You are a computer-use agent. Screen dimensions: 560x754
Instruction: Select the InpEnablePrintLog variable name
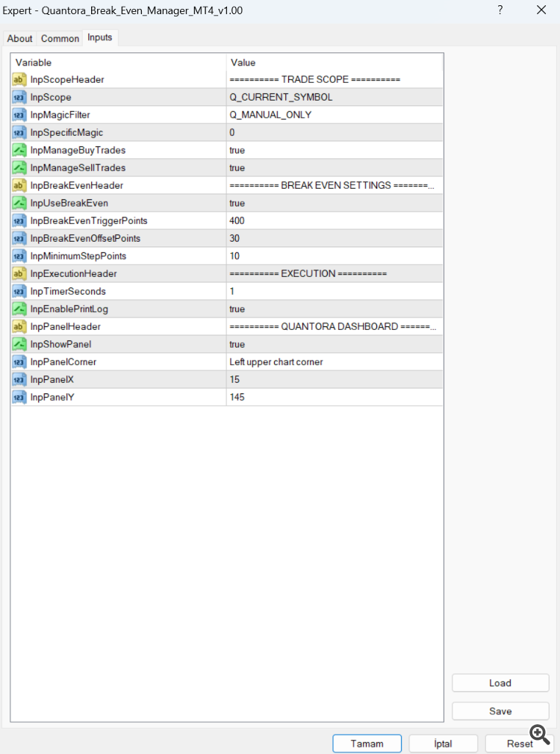69,309
